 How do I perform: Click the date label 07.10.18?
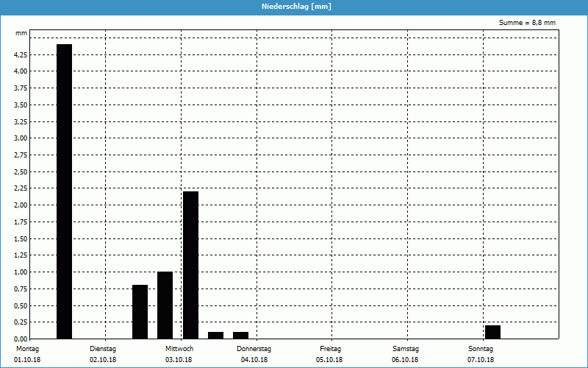[481, 360]
